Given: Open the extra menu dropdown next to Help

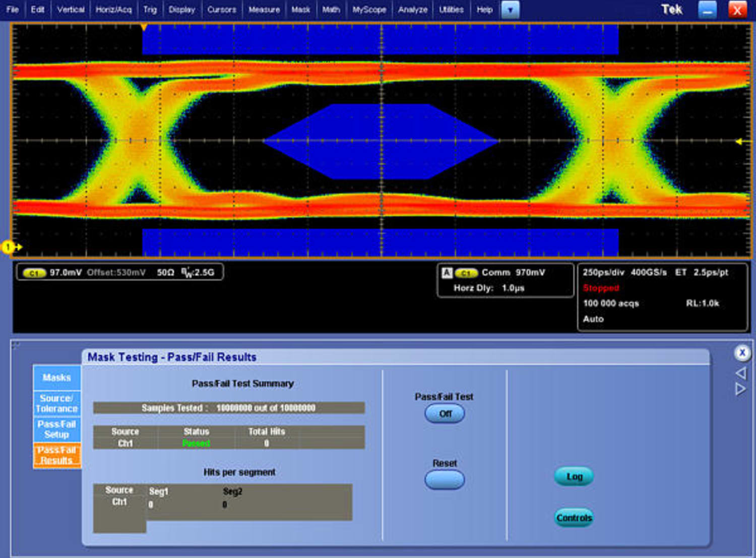Looking at the screenshot, I should point(510,10).
